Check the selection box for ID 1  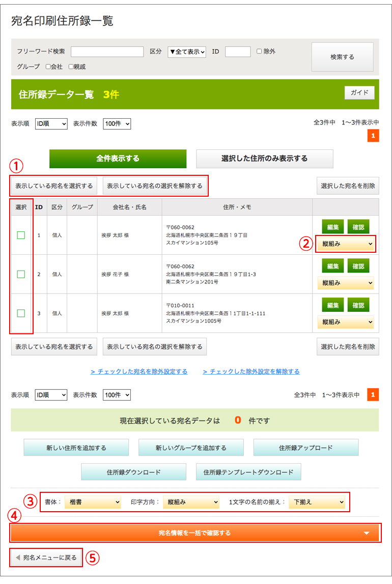click(21, 235)
